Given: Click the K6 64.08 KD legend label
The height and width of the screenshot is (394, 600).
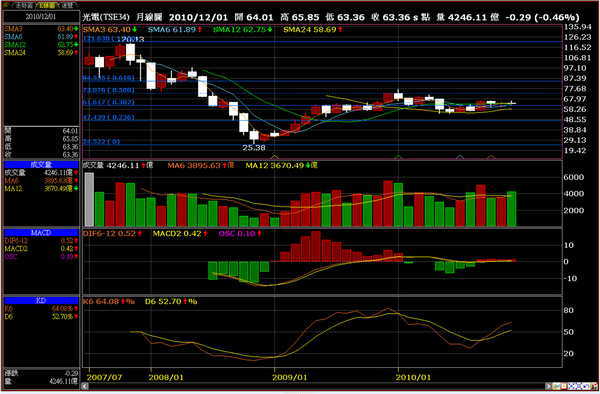Looking at the screenshot, I should coord(101,301).
